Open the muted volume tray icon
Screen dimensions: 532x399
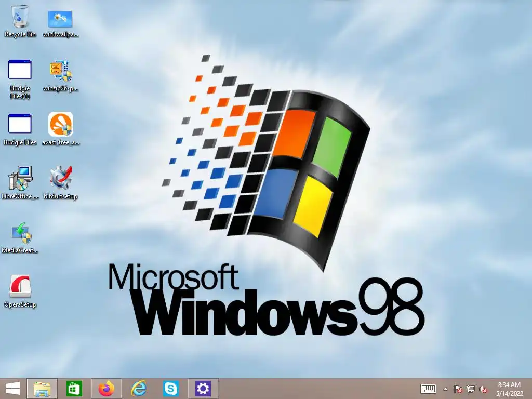tap(483, 389)
